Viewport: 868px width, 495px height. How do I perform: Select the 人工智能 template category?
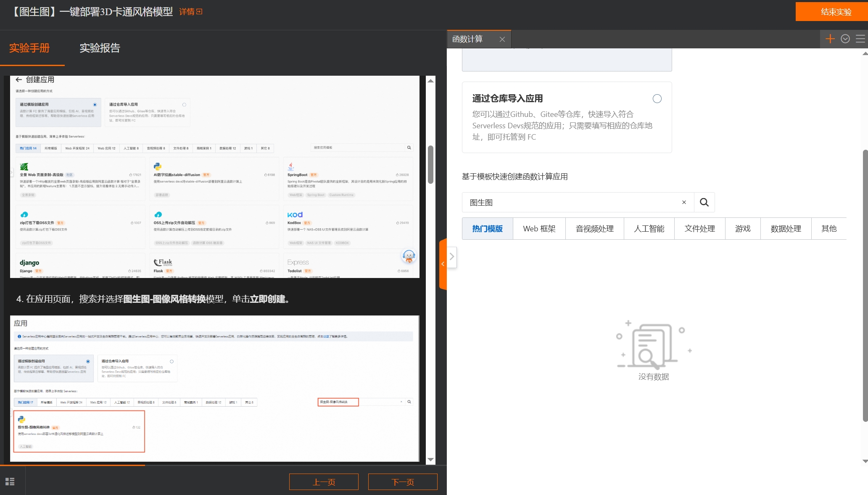point(649,229)
